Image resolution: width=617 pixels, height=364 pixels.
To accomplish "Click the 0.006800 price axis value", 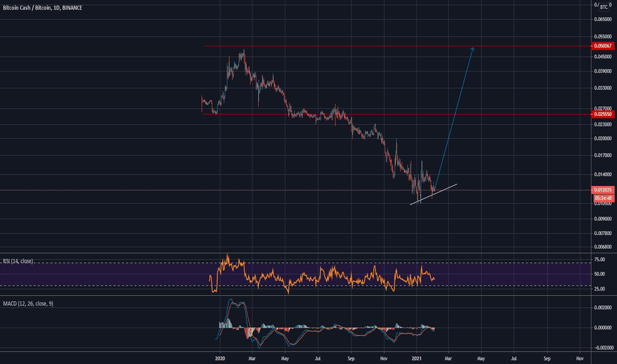I will (x=603, y=247).
